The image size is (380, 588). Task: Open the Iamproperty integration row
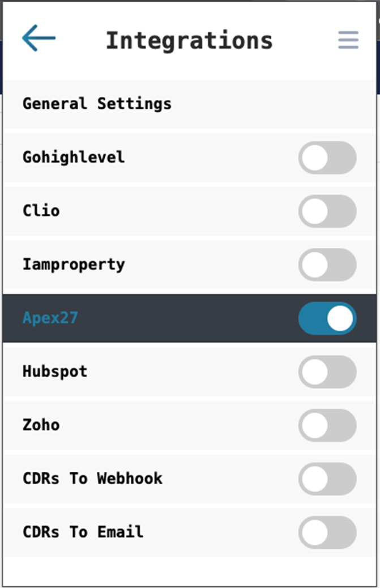coord(74,264)
